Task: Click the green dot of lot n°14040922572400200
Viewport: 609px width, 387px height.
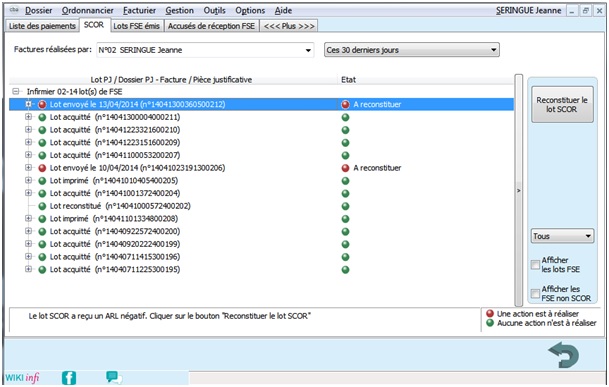Action: click(42, 232)
